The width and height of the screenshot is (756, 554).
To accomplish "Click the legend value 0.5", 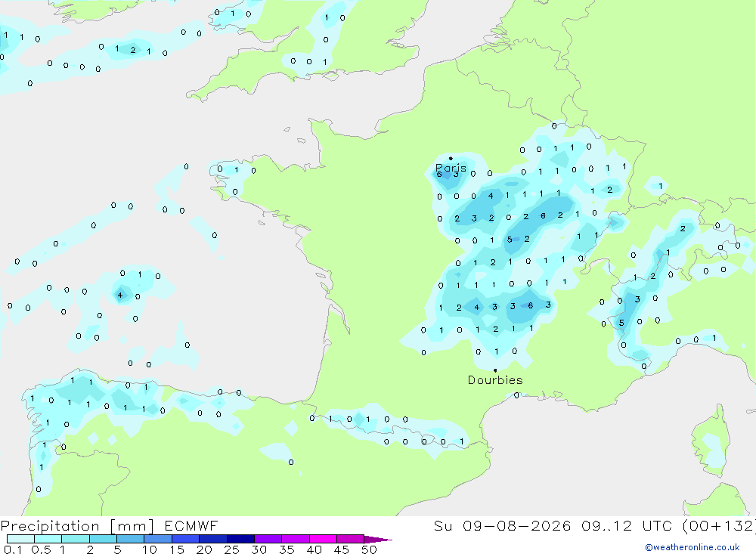I will [41, 549].
